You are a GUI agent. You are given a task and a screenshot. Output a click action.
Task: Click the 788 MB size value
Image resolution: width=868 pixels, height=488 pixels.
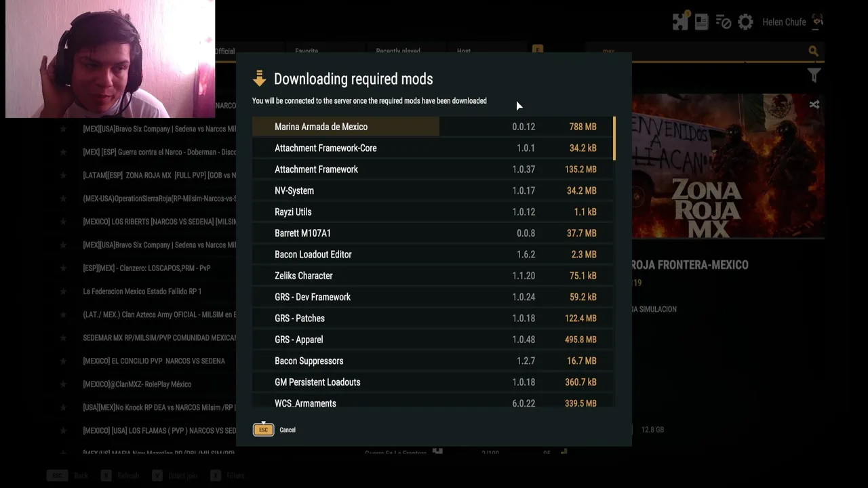[x=583, y=127]
